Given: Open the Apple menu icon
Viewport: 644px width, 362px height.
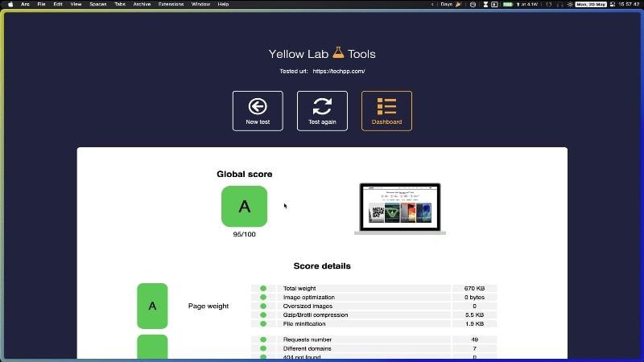Looking at the screenshot, I should click(x=10, y=4).
